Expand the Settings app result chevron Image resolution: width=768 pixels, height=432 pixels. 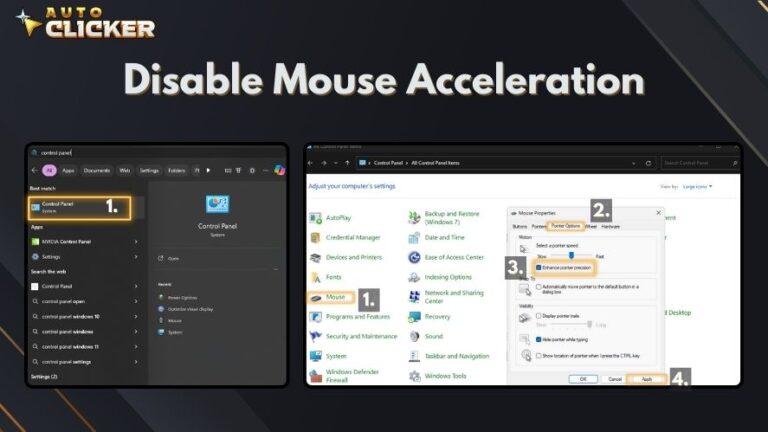pyautogui.click(x=136, y=256)
